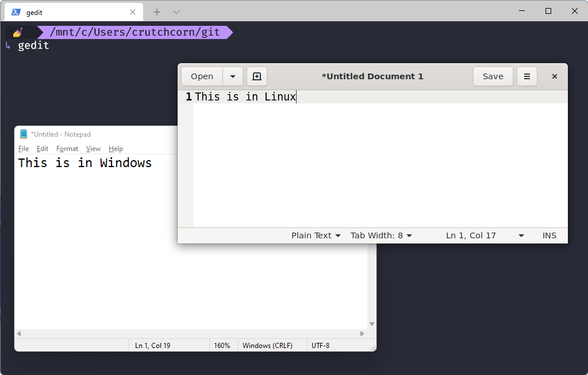Click the Notepad icon in the Notepad title bar

(23, 134)
